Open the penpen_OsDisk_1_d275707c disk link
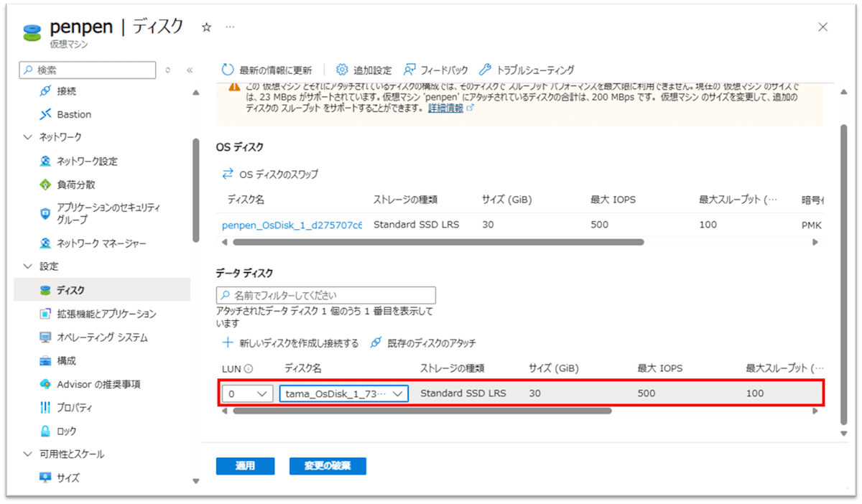Image resolution: width=862 pixels, height=504 pixels. (292, 225)
